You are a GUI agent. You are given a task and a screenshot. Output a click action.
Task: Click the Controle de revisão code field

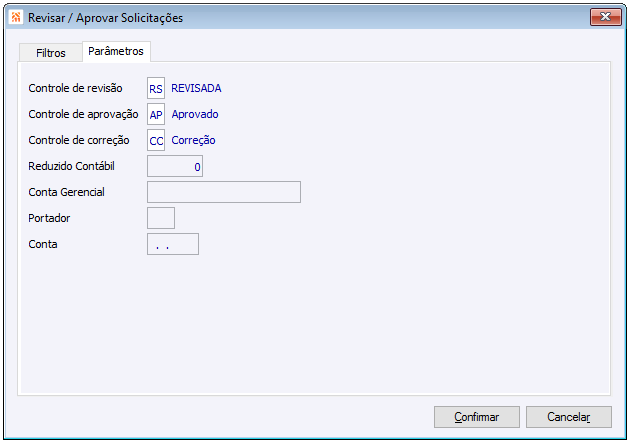point(156,89)
